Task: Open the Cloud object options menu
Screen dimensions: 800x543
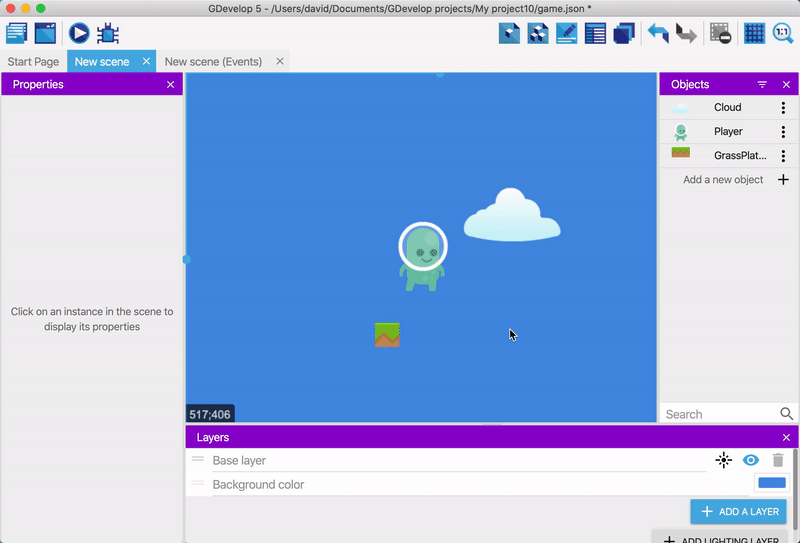Action: (x=783, y=108)
